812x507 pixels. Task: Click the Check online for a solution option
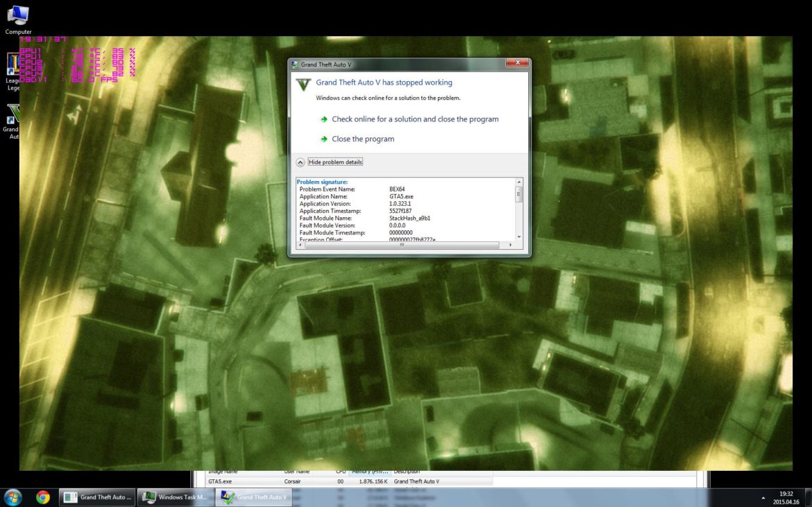coord(414,119)
